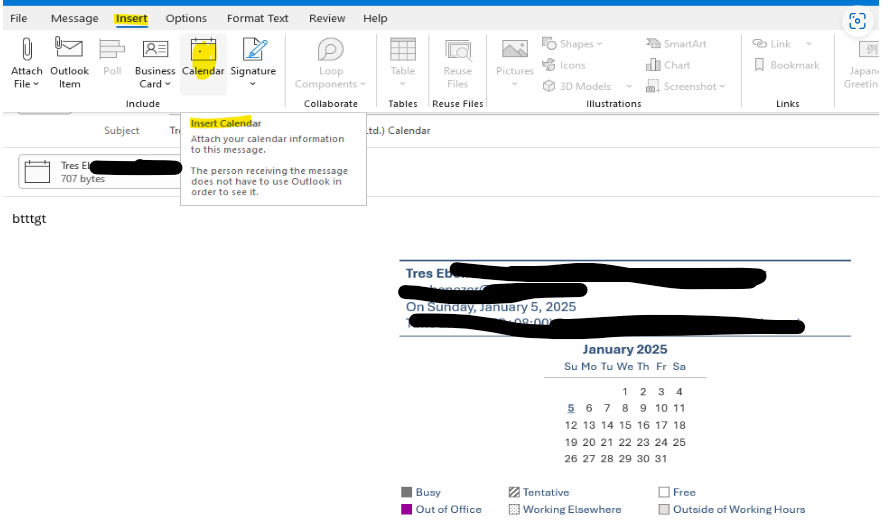The image size is (895, 531).
Task: Expand the Link dropdown arrow
Action: (x=809, y=43)
